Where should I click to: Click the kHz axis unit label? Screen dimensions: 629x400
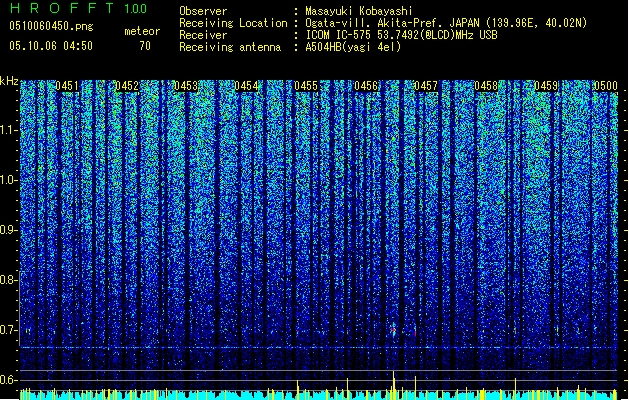click(x=9, y=81)
